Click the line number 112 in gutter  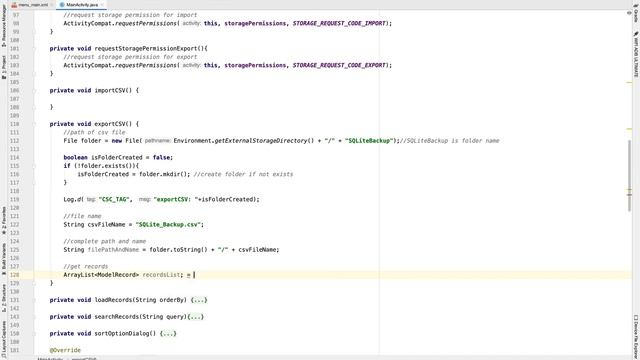tap(15, 141)
